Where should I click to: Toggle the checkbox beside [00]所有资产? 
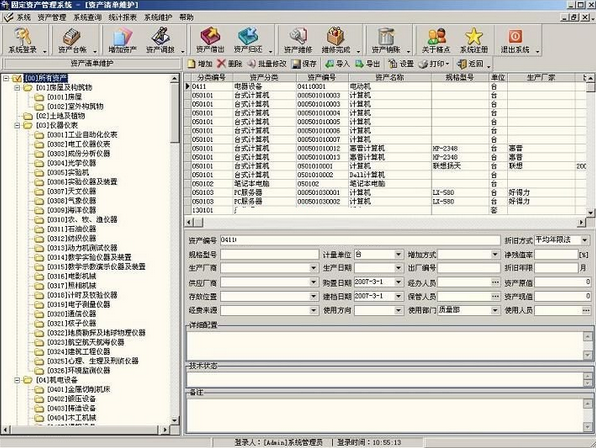(17, 79)
